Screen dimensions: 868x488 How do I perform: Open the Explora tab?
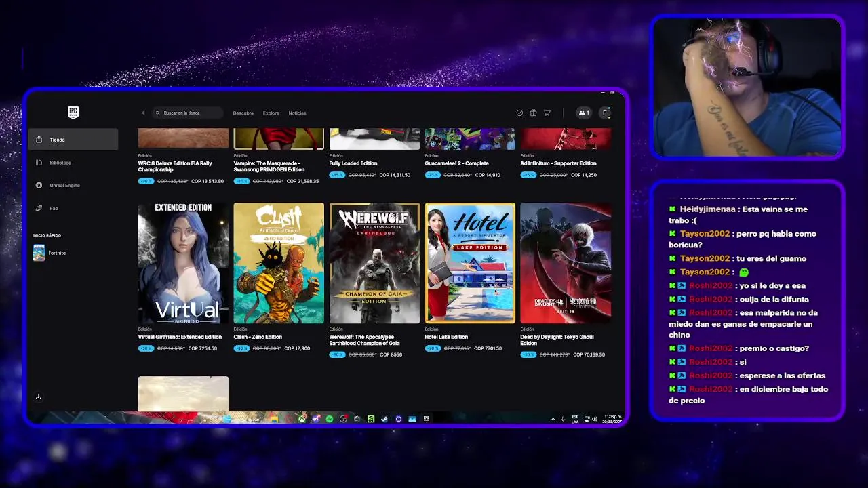(x=271, y=113)
